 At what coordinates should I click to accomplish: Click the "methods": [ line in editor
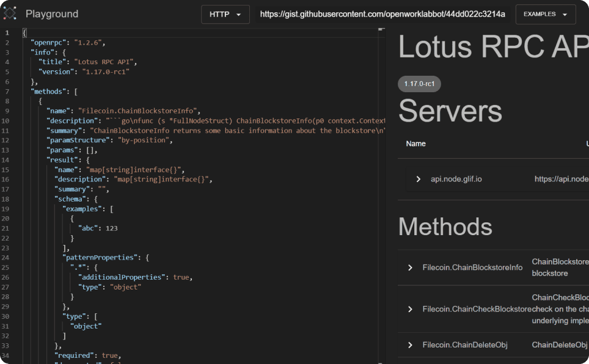click(54, 91)
